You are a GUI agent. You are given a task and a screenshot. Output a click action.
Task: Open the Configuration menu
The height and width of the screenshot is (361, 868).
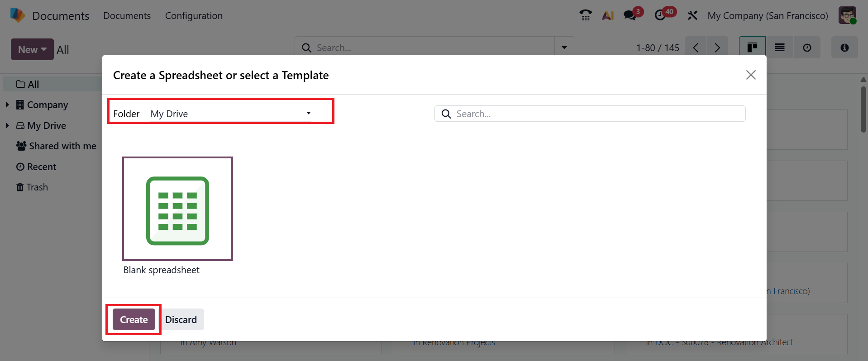(194, 15)
